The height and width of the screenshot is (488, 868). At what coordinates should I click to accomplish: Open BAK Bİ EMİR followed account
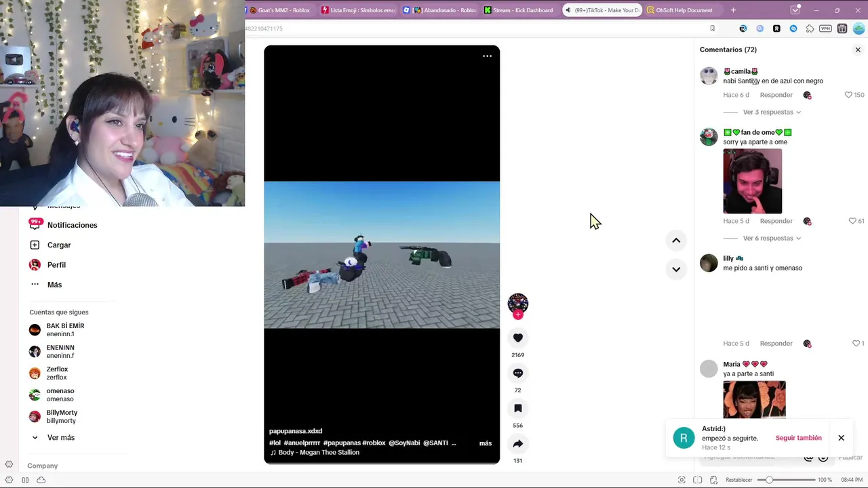tap(65, 330)
